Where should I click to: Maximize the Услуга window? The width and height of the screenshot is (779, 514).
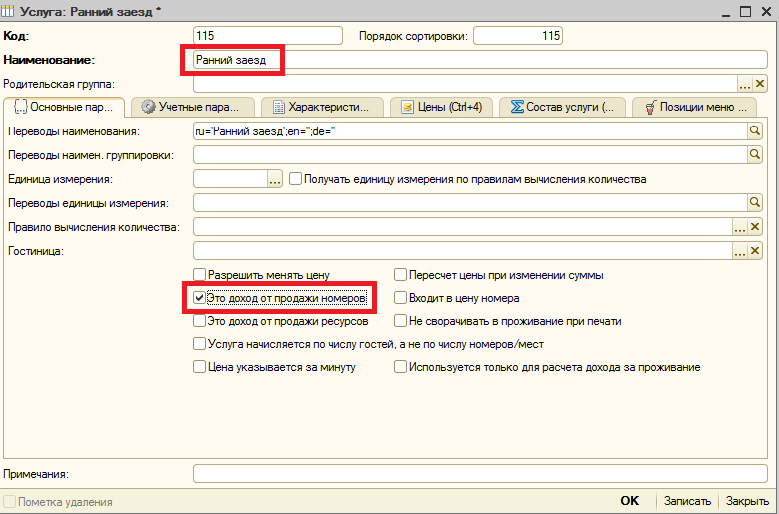pyautogui.click(x=745, y=11)
